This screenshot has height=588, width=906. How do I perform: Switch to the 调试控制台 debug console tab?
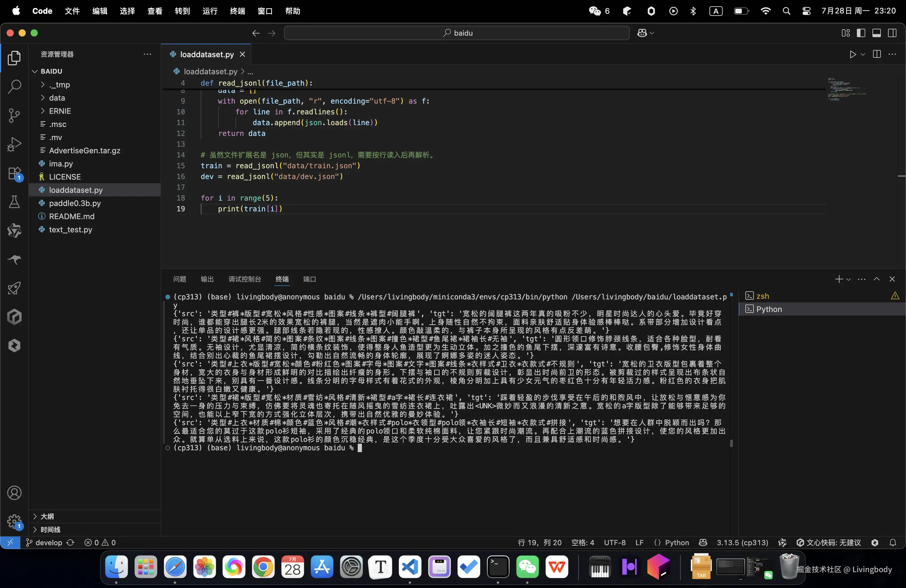pyautogui.click(x=245, y=279)
